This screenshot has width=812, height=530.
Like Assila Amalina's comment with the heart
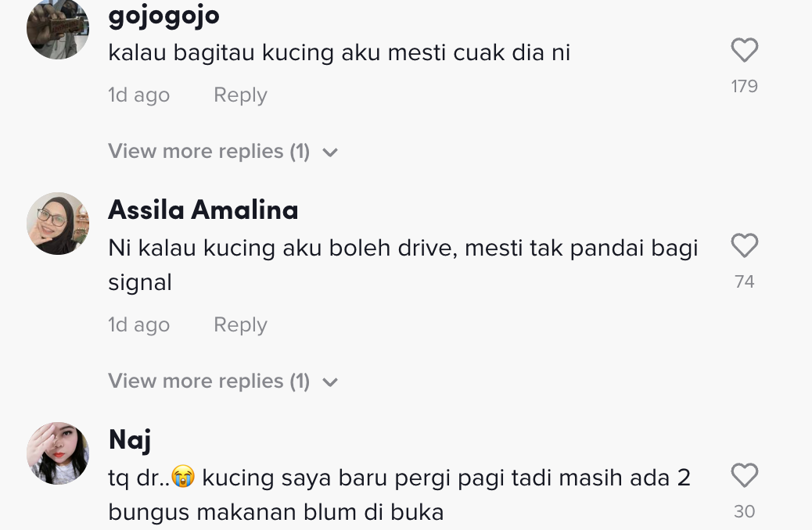pyautogui.click(x=744, y=245)
